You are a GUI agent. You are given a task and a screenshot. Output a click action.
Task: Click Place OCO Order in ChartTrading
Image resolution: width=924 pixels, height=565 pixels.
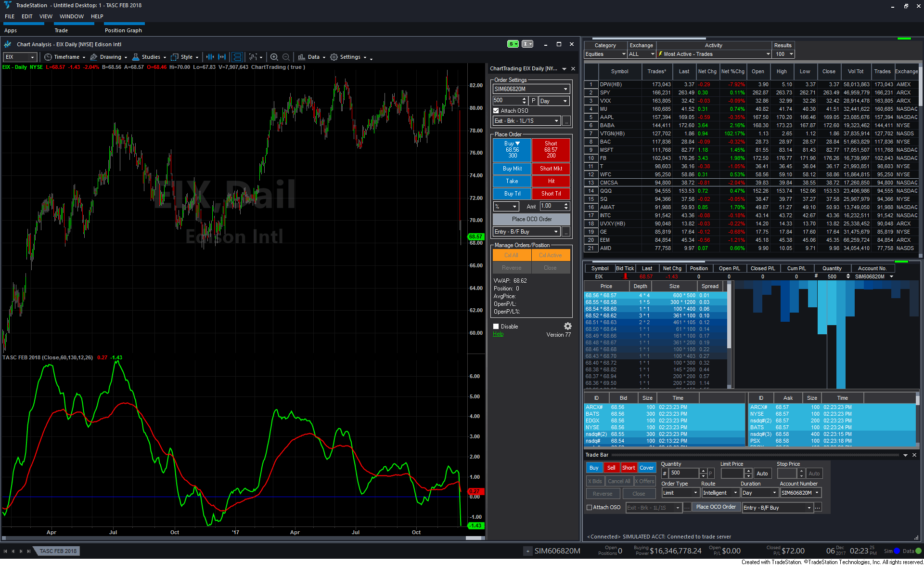532,219
